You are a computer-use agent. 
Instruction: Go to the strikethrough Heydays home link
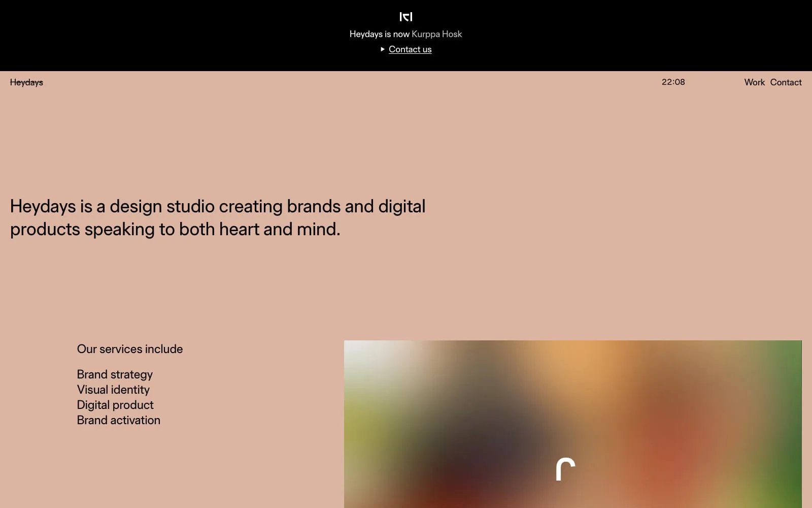26,82
